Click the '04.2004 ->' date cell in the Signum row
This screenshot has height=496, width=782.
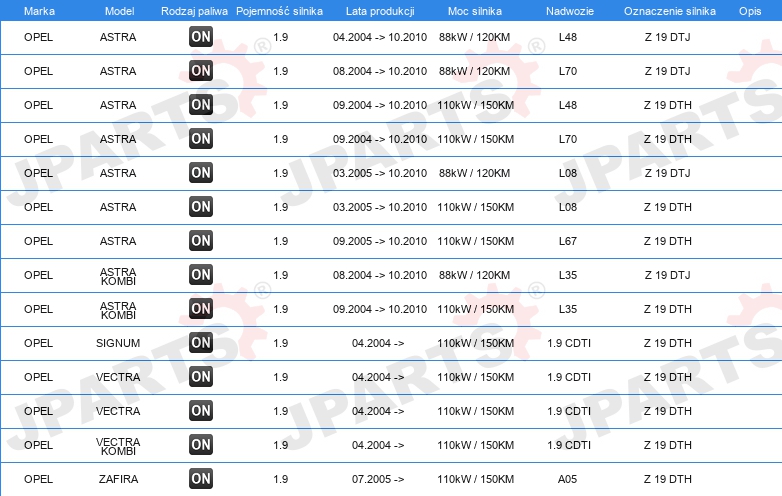point(378,343)
